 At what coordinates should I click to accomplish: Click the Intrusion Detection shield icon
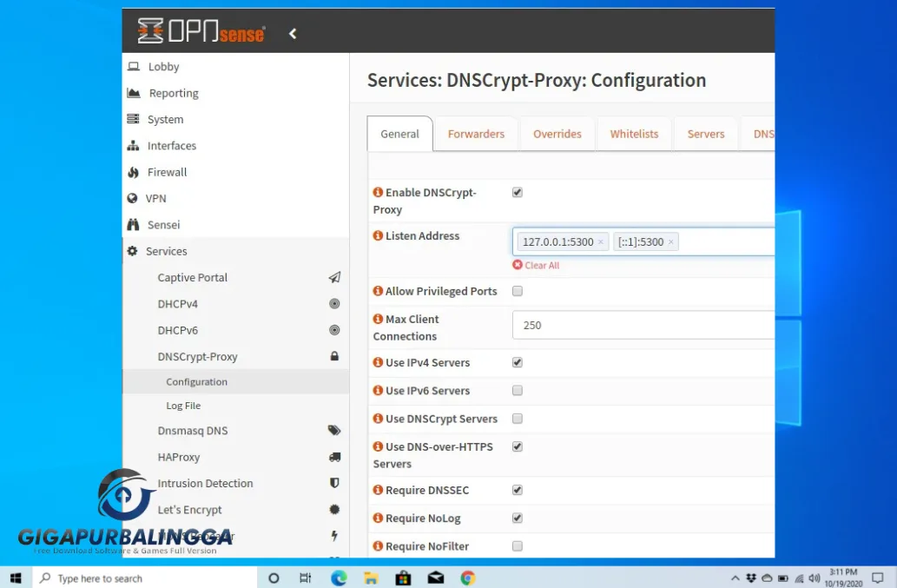click(334, 483)
